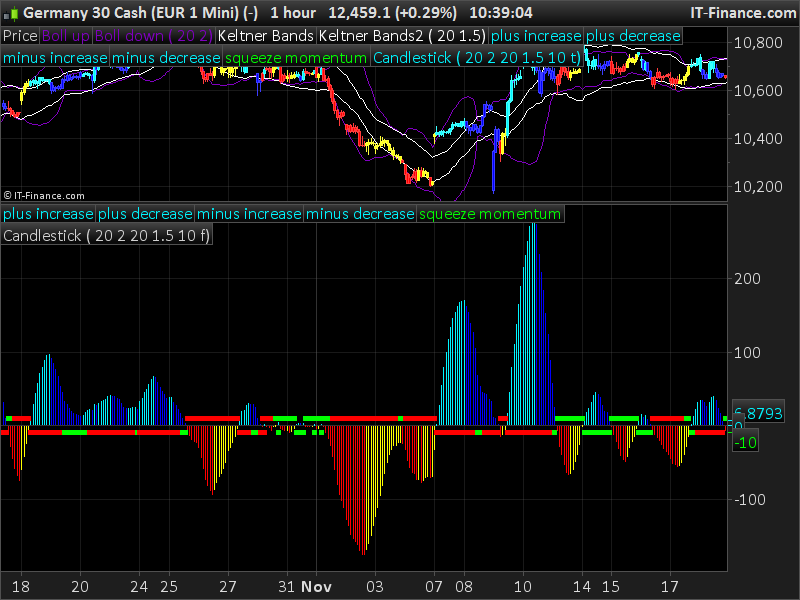Select the Keltner Bands indicator label
Screen dimensions: 800x600
tap(265, 36)
